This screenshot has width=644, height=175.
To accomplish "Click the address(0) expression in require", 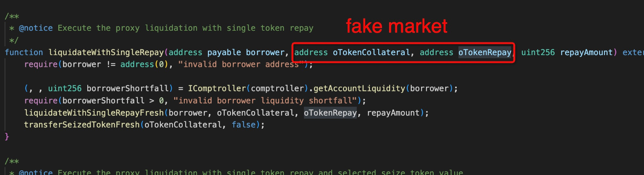I will [142, 64].
